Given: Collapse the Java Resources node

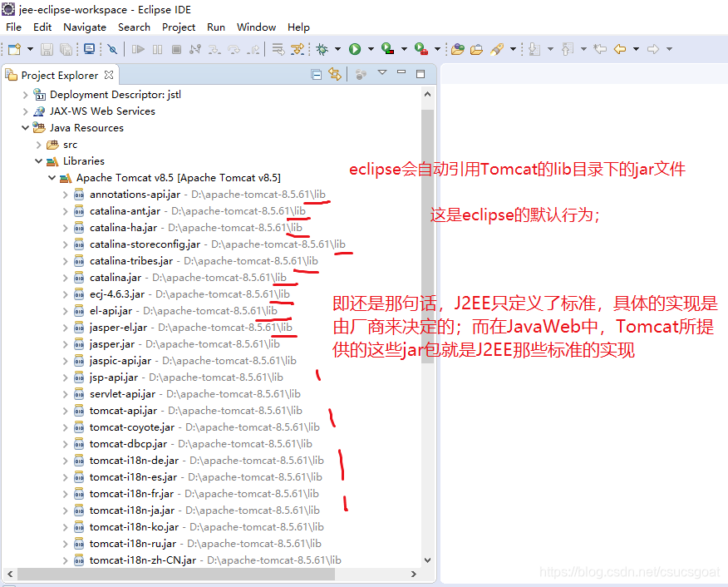Looking at the screenshot, I should pyautogui.click(x=25, y=128).
